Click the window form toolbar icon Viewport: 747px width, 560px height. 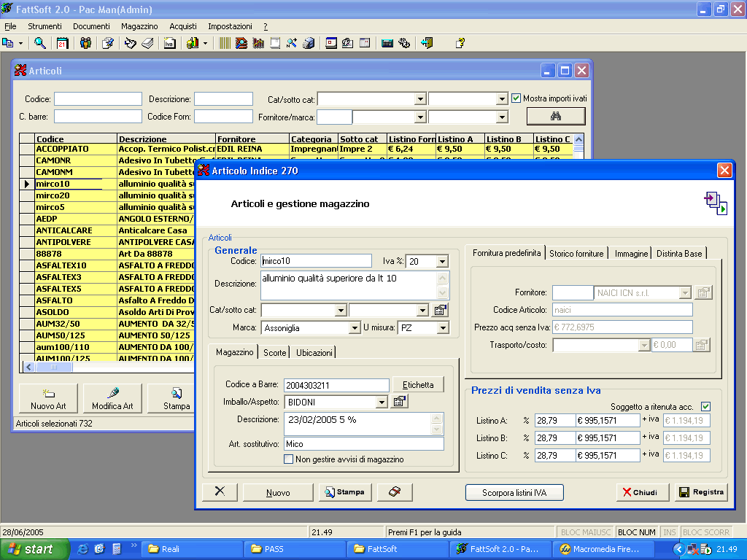click(331, 43)
